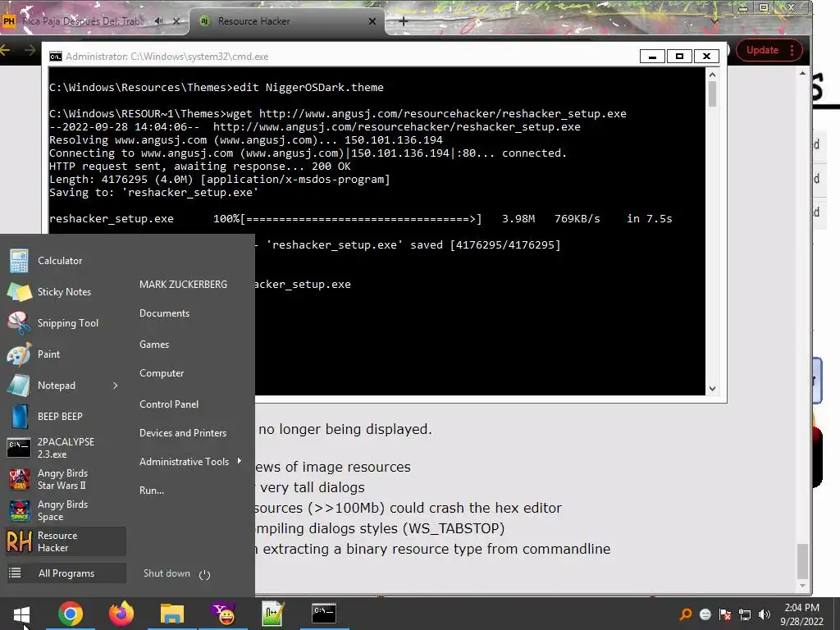
Task: Open Documents from the Start menu
Action: click(164, 313)
